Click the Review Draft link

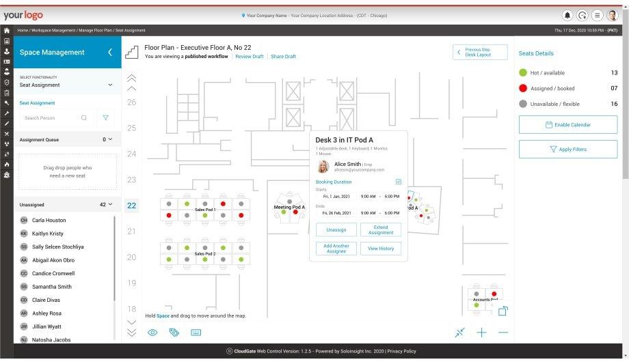tap(249, 57)
